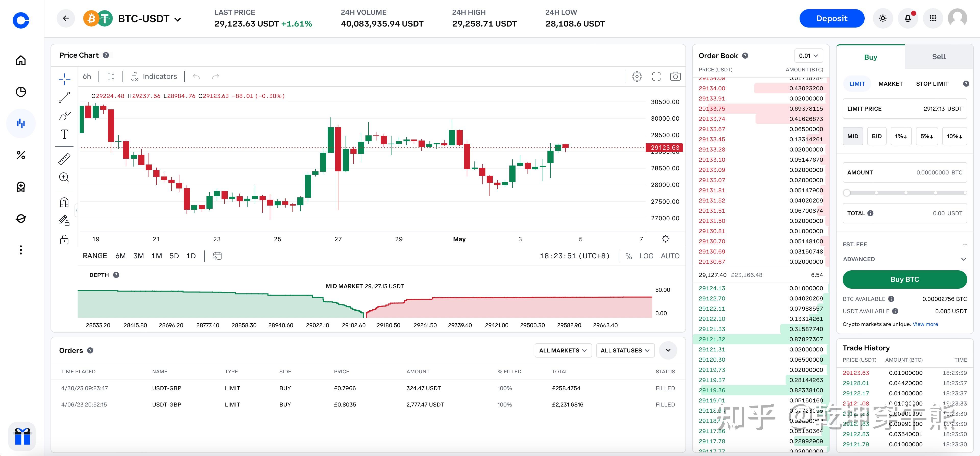The height and width of the screenshot is (456, 980).
Task: Click the fullscreen expand chart icon
Action: pos(656,76)
